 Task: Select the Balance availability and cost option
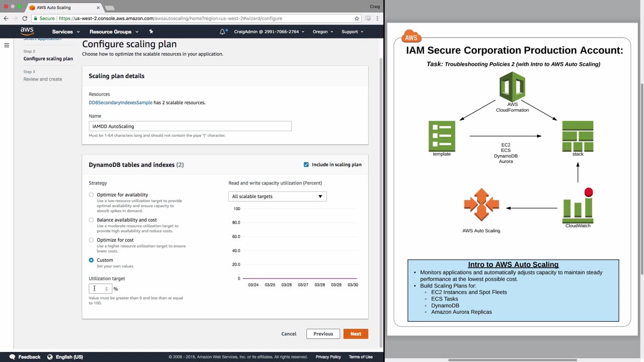(91, 220)
